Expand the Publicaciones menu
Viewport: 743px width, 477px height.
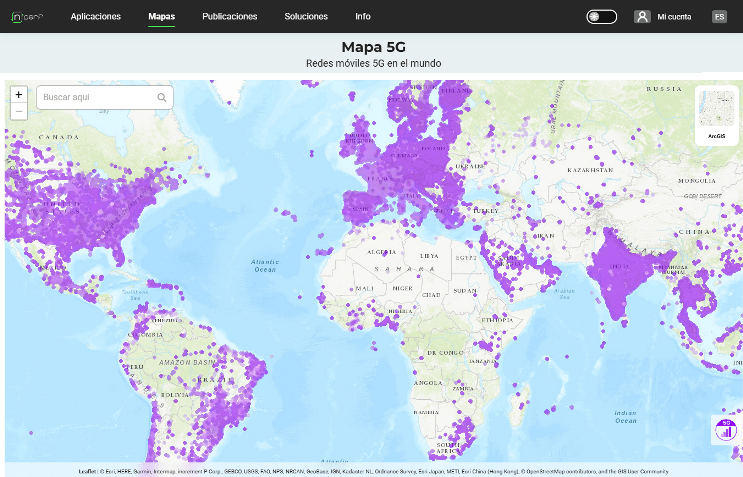(229, 17)
